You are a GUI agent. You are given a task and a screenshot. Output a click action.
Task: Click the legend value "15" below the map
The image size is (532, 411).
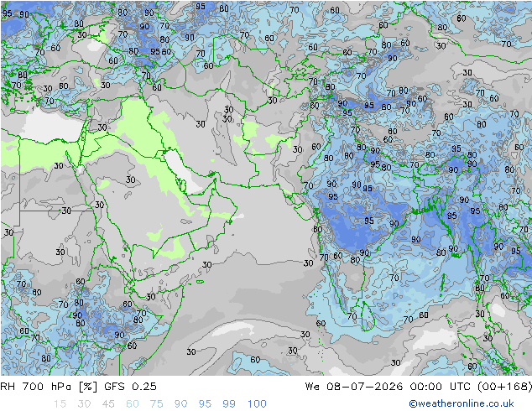[x=60, y=404]
